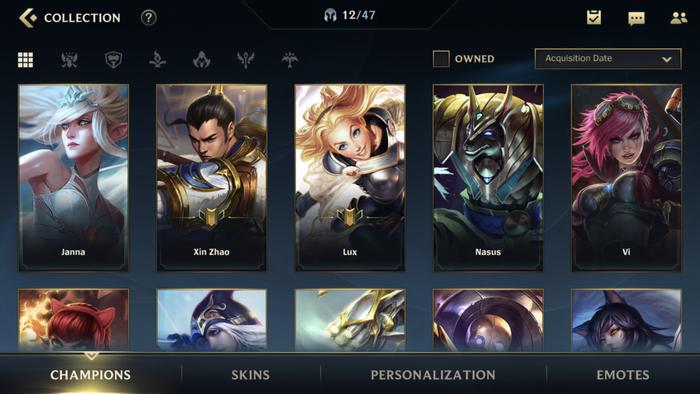Open the Xin Zhao champion card

(212, 178)
